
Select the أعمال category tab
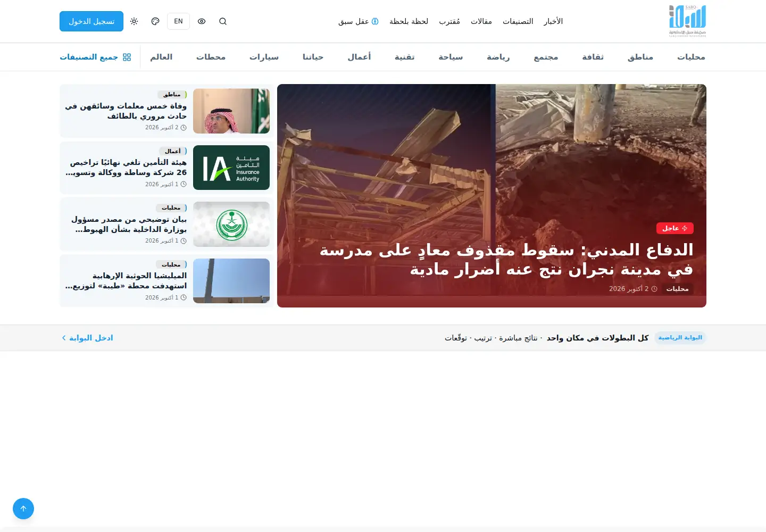coord(359,57)
